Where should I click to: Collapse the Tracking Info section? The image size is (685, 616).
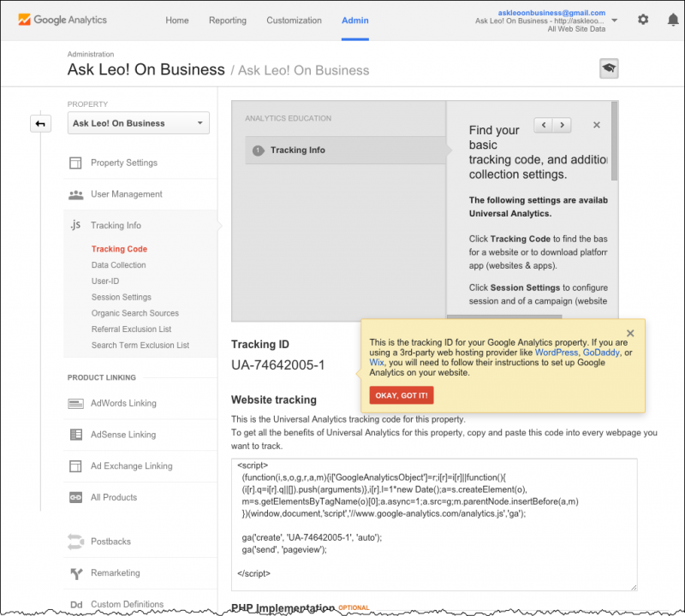pyautogui.click(x=116, y=225)
